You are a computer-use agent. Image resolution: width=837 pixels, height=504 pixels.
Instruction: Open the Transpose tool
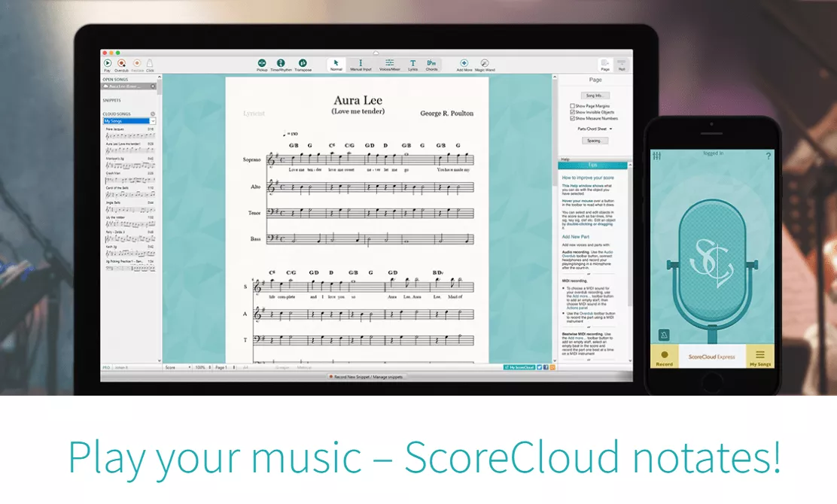(303, 63)
